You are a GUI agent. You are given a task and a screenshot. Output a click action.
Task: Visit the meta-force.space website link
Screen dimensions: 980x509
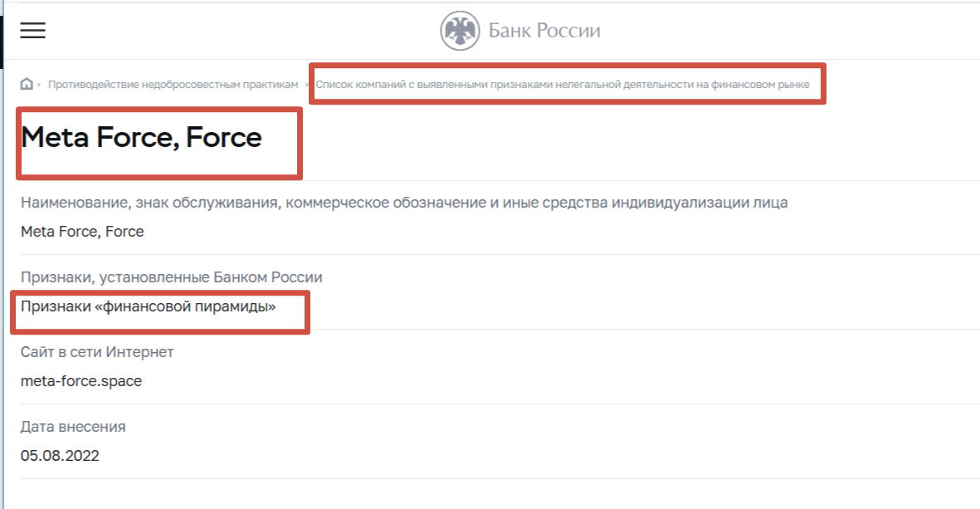coord(80,382)
